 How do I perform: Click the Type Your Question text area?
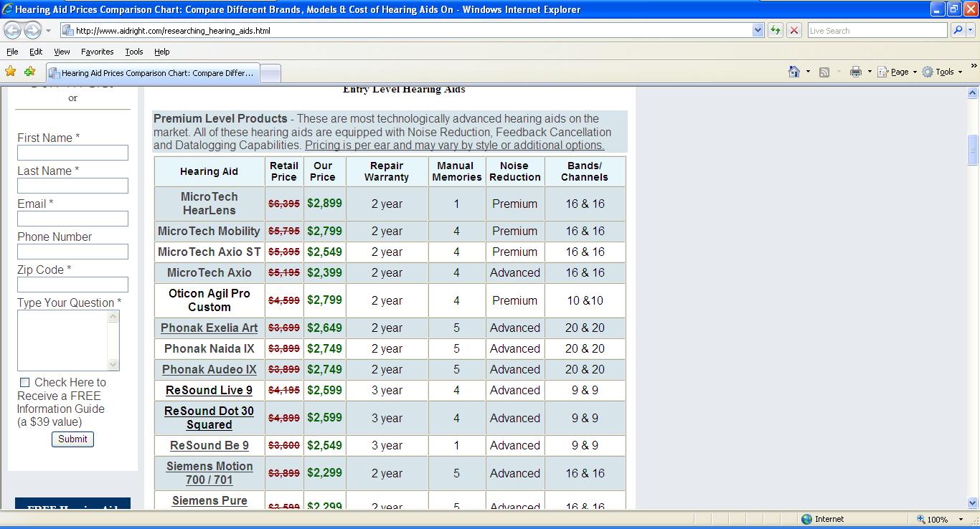click(62, 340)
